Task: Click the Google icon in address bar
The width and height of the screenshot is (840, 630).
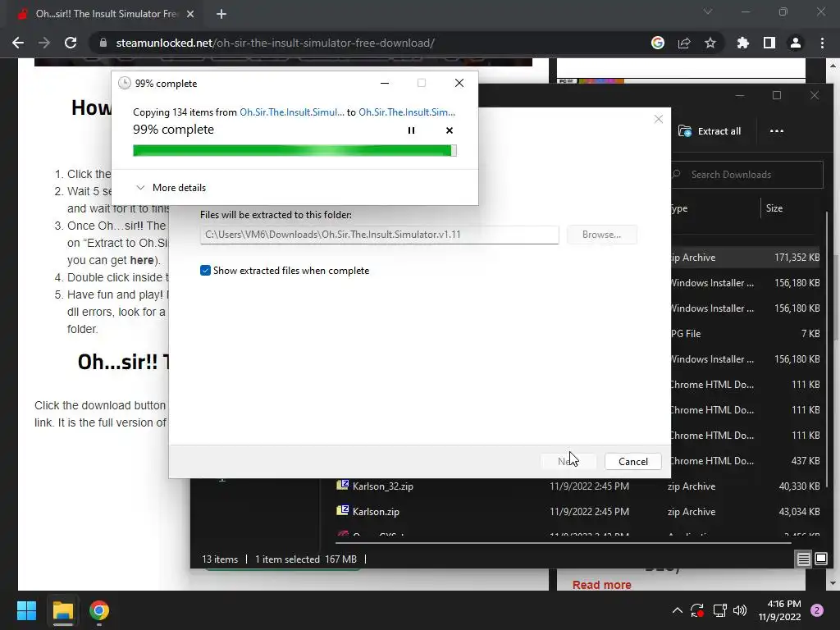Action: pyautogui.click(x=658, y=43)
